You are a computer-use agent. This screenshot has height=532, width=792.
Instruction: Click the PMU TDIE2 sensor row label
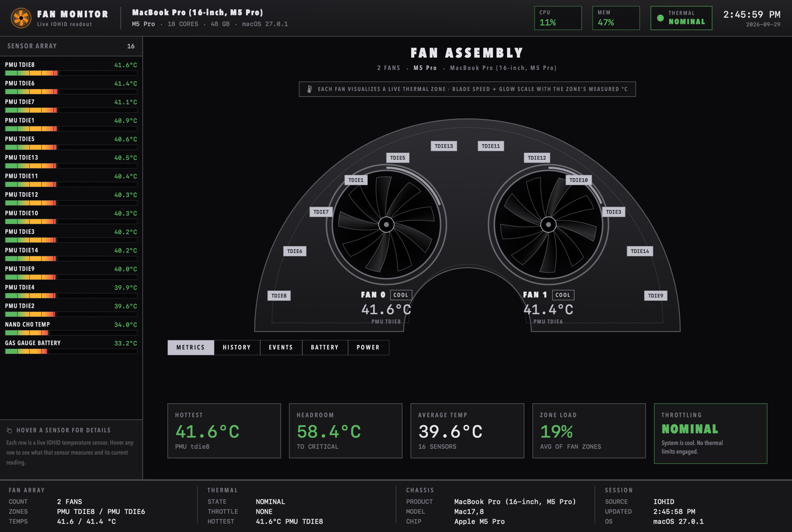point(20,306)
